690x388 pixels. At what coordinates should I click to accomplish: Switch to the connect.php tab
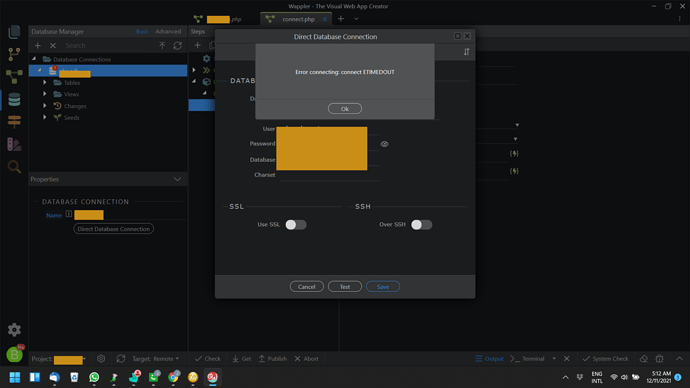coord(297,19)
